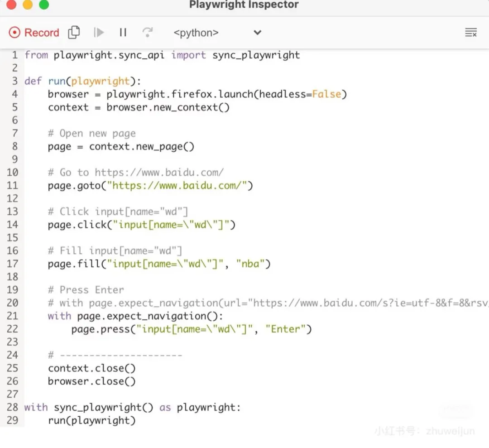The width and height of the screenshot is (489, 448).
Task: Click the Step over arrow icon
Action: 147,33
